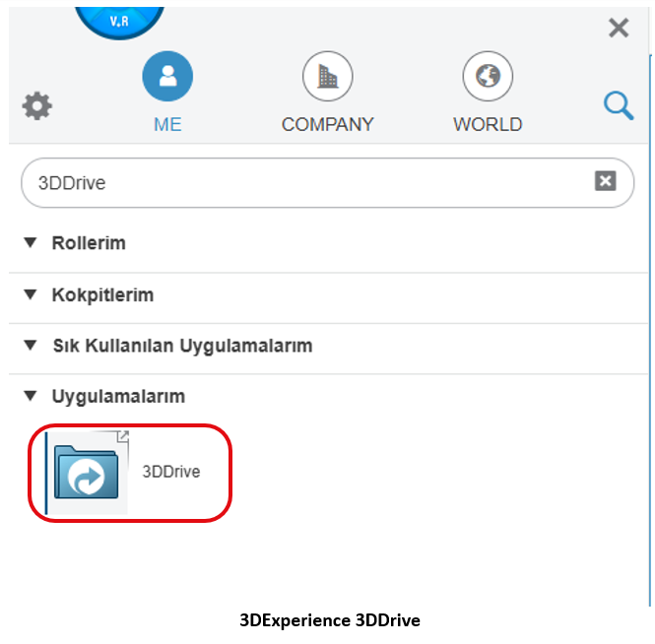Select the COMPANY building icon

[327, 77]
